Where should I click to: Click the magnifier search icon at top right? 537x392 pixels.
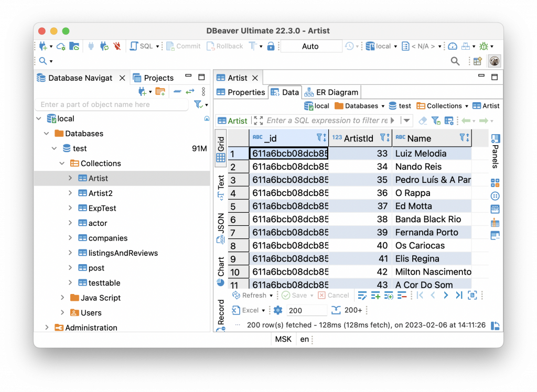click(x=455, y=61)
